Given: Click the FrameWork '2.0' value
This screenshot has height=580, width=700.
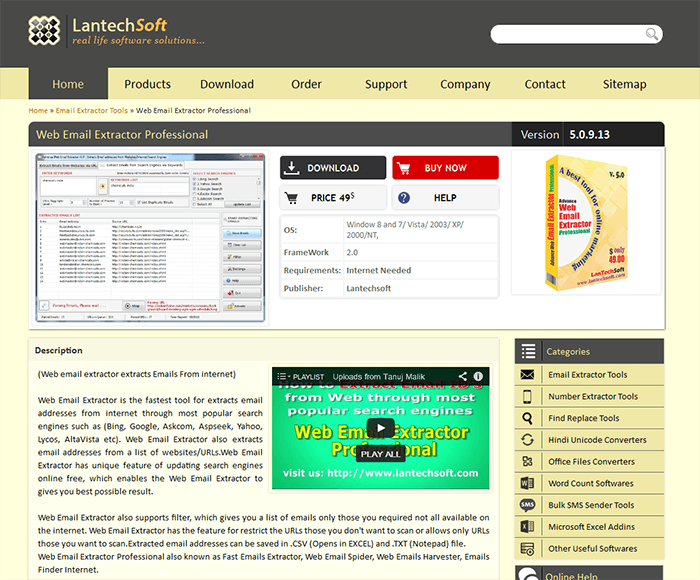Looking at the screenshot, I should (352, 252).
